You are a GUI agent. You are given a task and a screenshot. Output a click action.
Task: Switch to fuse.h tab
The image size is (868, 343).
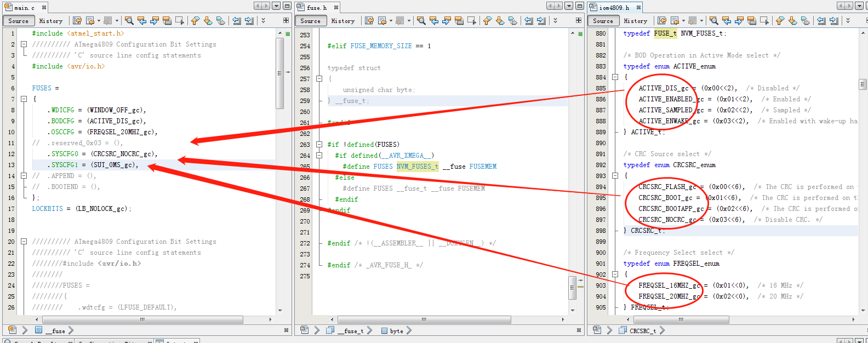click(317, 8)
